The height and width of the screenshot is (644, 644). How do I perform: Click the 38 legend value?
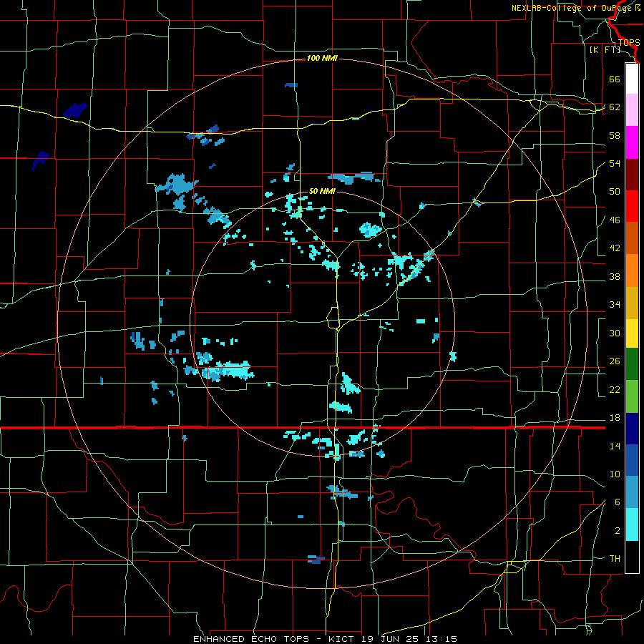point(615,276)
